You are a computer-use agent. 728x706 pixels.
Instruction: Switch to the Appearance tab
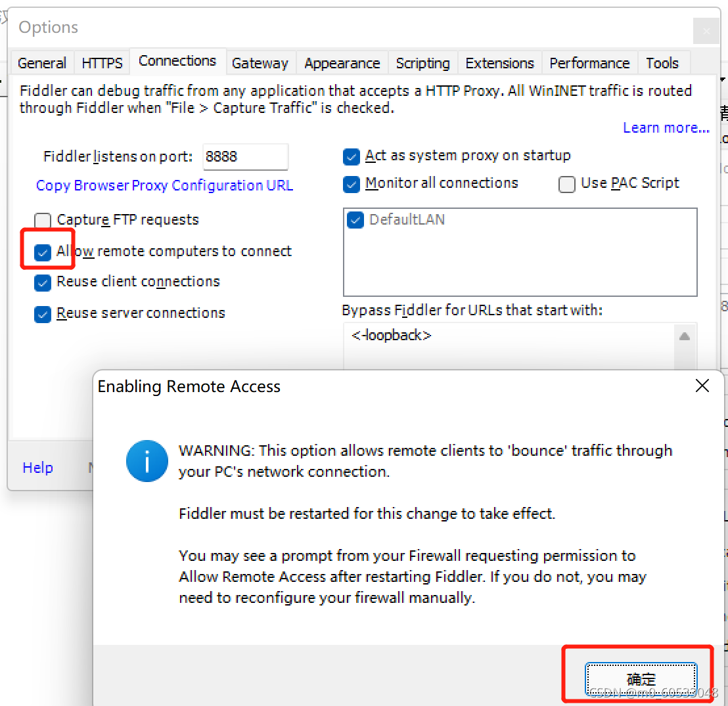point(342,62)
